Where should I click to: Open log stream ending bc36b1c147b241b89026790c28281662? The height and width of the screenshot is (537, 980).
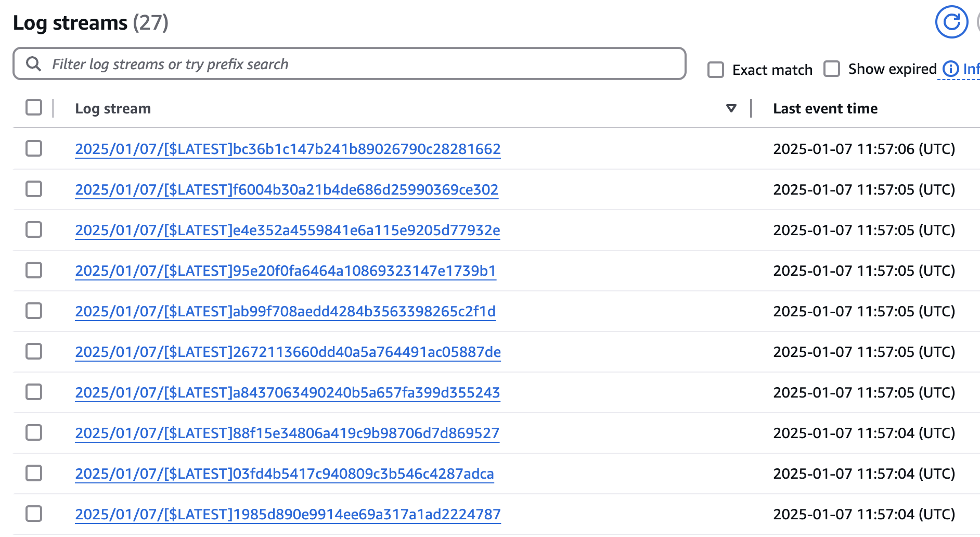point(288,149)
